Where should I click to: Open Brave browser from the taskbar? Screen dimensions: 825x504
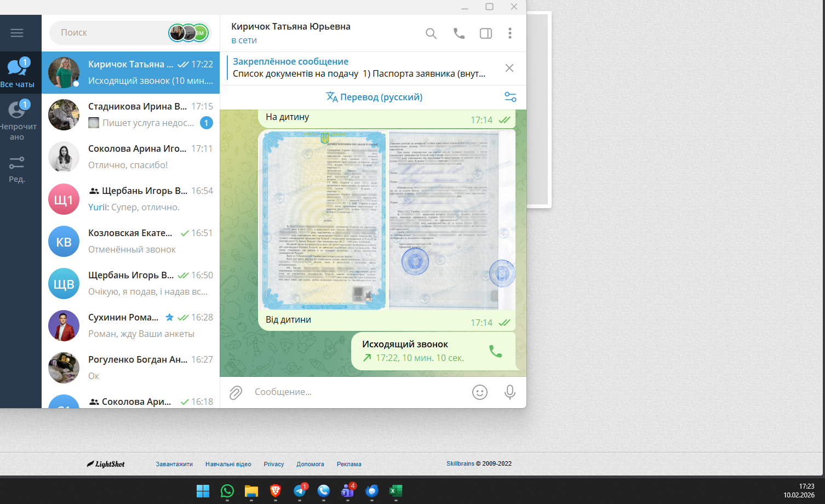click(276, 491)
